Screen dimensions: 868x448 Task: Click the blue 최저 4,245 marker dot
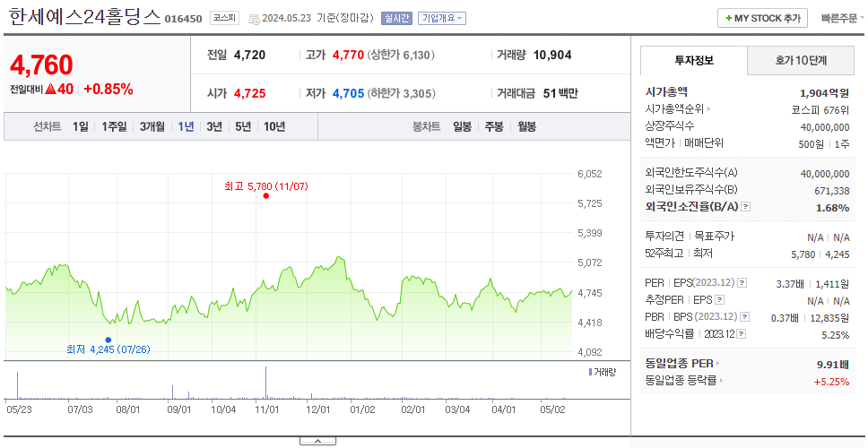click(108, 340)
